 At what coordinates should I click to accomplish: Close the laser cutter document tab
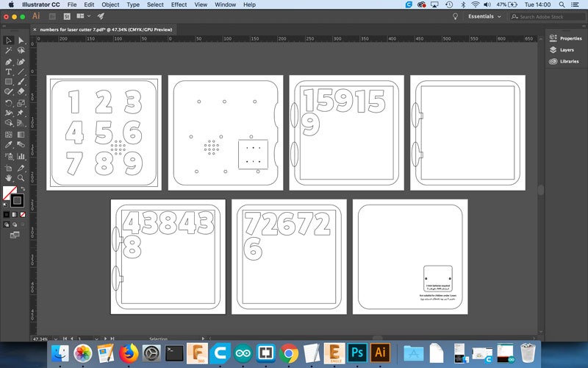[x=35, y=29]
